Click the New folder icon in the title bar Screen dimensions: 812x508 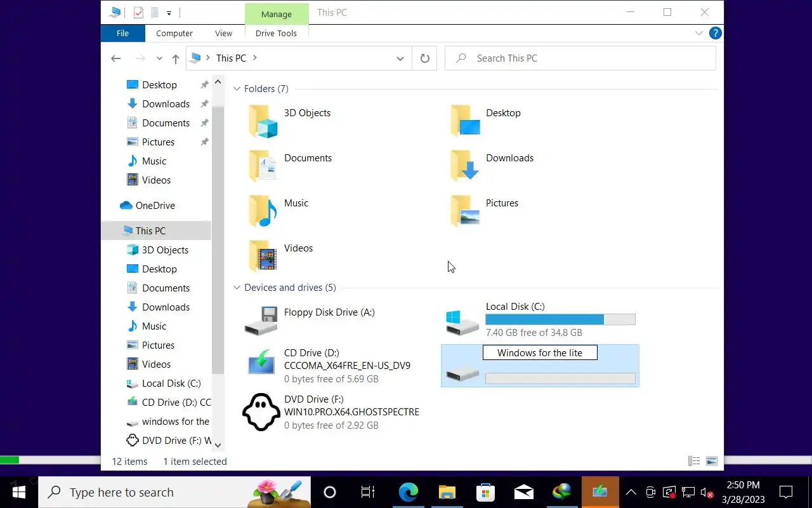point(154,13)
